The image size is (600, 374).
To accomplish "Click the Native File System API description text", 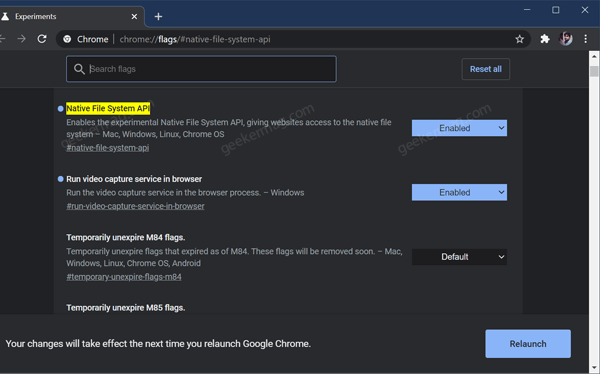I will tap(229, 128).
